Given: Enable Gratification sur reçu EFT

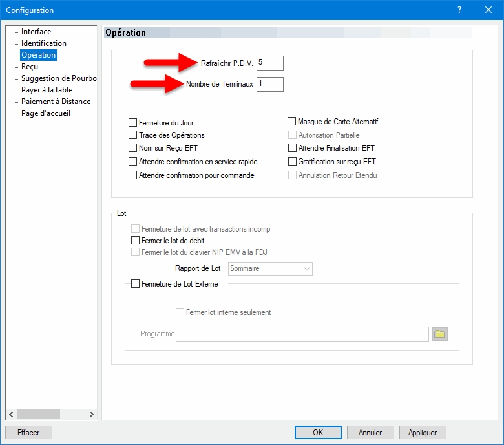Looking at the screenshot, I should [292, 162].
